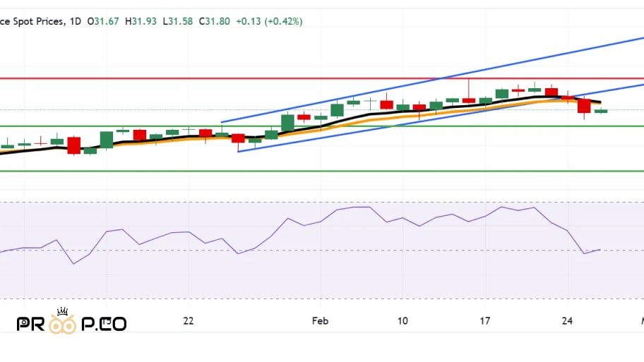Click the Feb label on time axis
Image resolution: width=644 pixels, height=362 pixels.
pos(320,321)
